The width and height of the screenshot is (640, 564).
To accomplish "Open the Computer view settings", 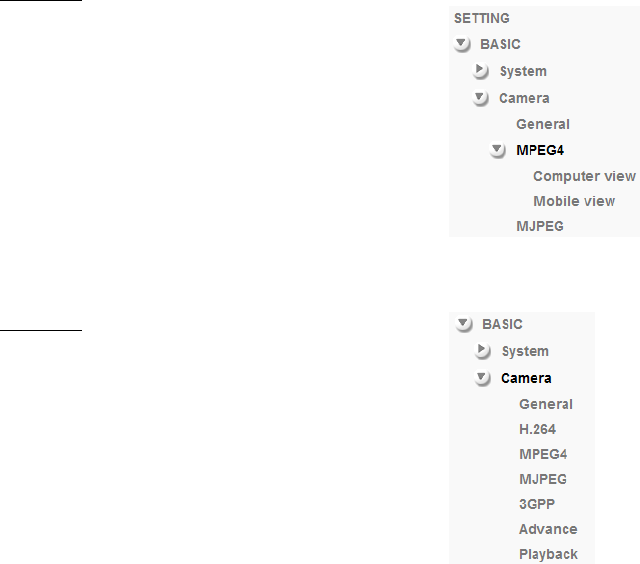I will tap(584, 176).
